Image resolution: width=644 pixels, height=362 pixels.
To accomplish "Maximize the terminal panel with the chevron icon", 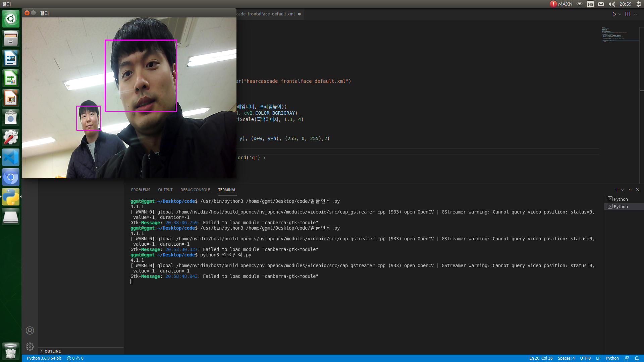I will [x=630, y=190].
